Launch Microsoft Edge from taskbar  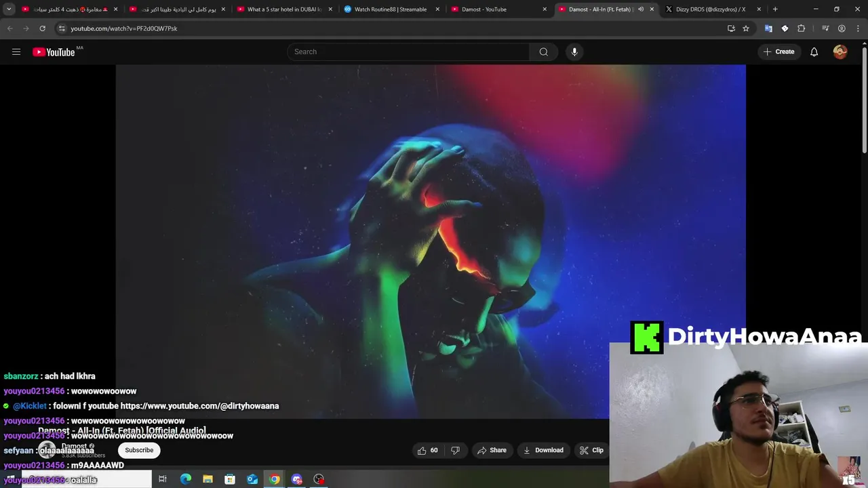[x=185, y=479]
